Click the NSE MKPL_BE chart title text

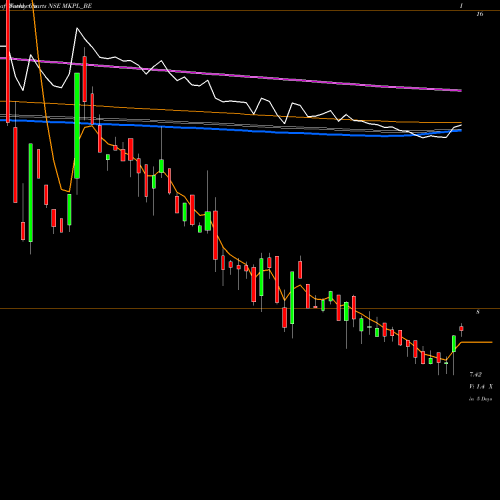[70, 6]
